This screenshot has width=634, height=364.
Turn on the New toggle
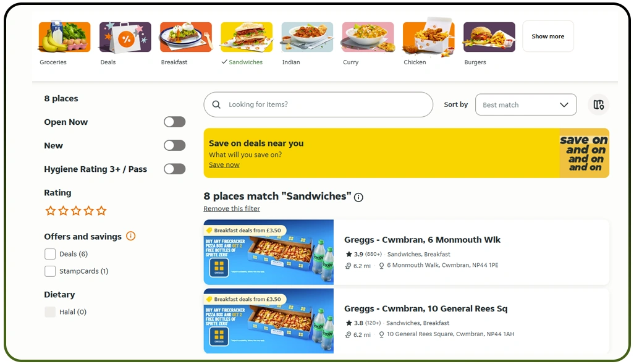pos(174,145)
